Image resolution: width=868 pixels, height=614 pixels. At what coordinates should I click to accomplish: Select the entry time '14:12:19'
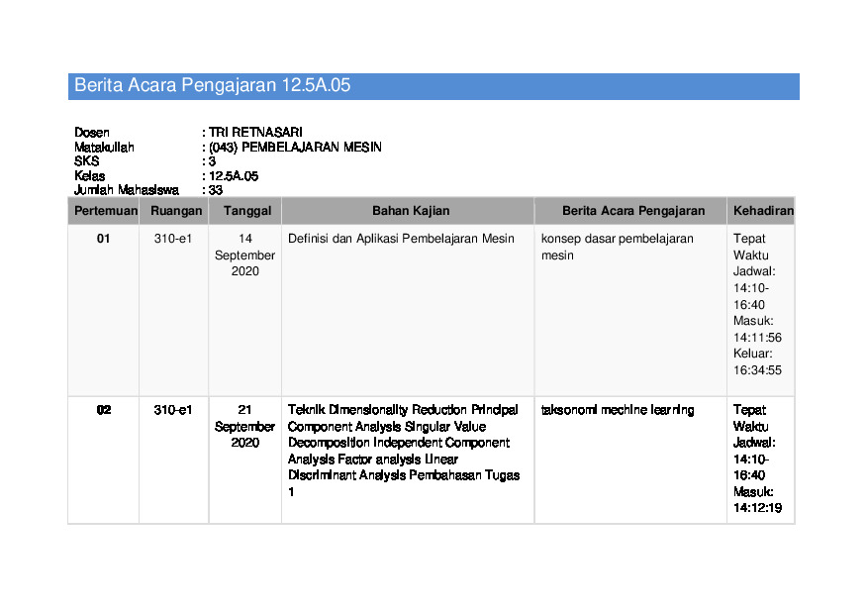(757, 508)
